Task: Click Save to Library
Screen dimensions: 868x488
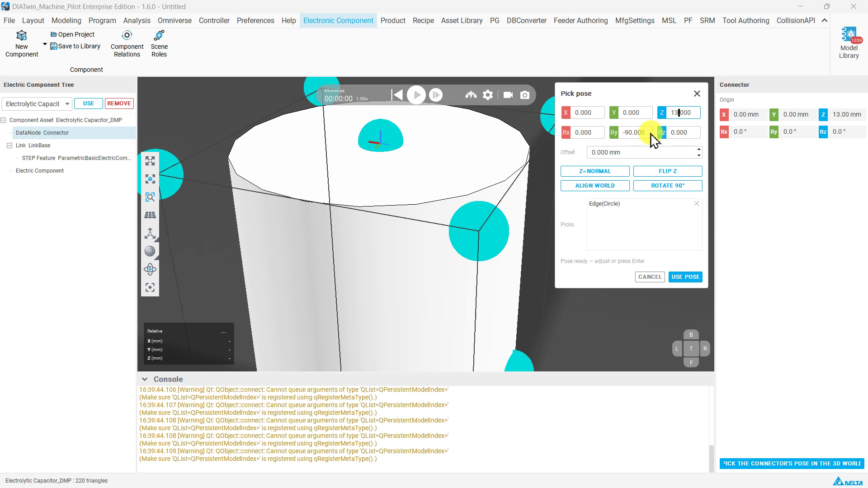Action: pos(75,46)
